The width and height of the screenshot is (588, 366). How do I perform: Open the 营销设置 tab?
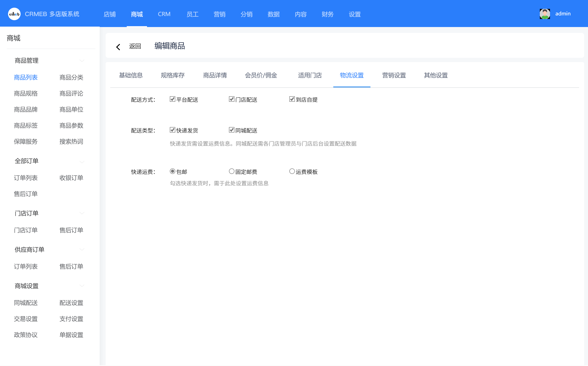coord(394,75)
